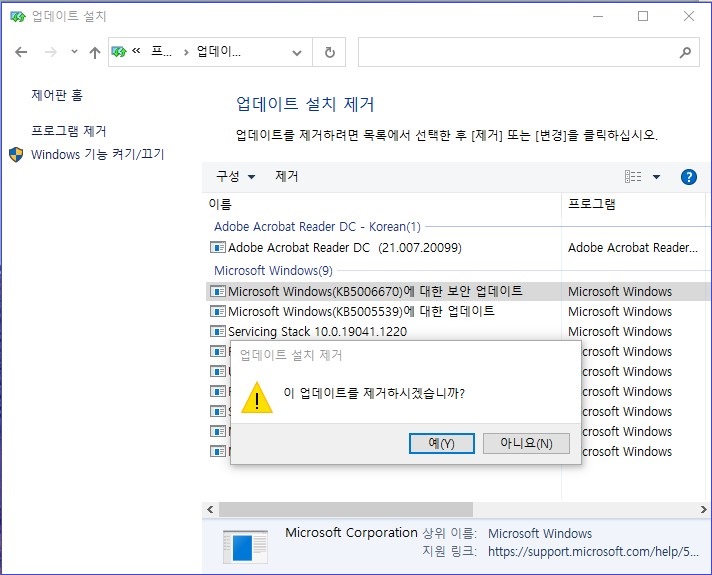
Task: Click the address bar control panel icon
Action: coord(119,52)
